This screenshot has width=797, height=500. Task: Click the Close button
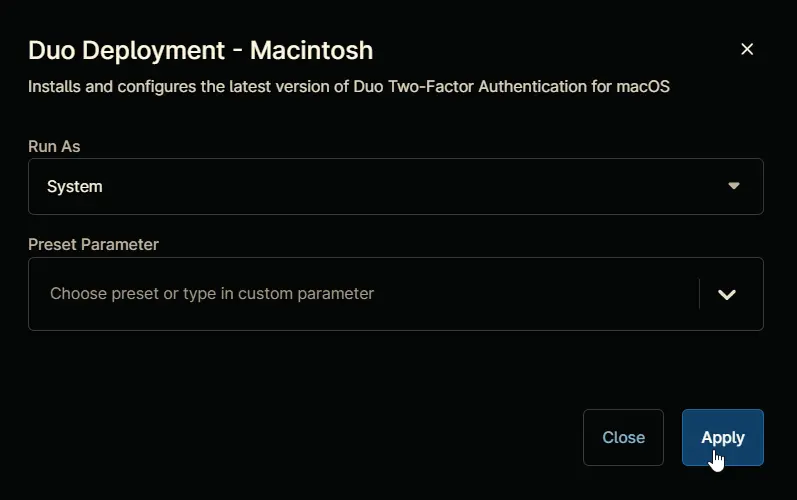(623, 438)
